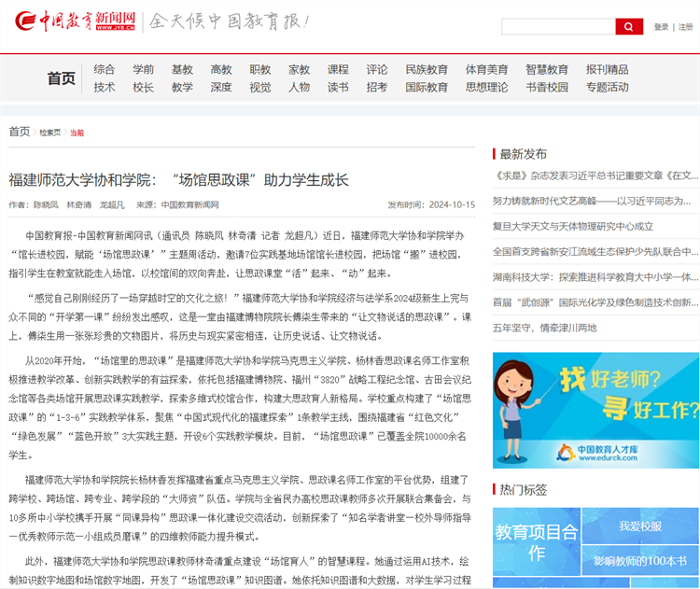Click the 我爱校服 tag tile

(x=640, y=526)
